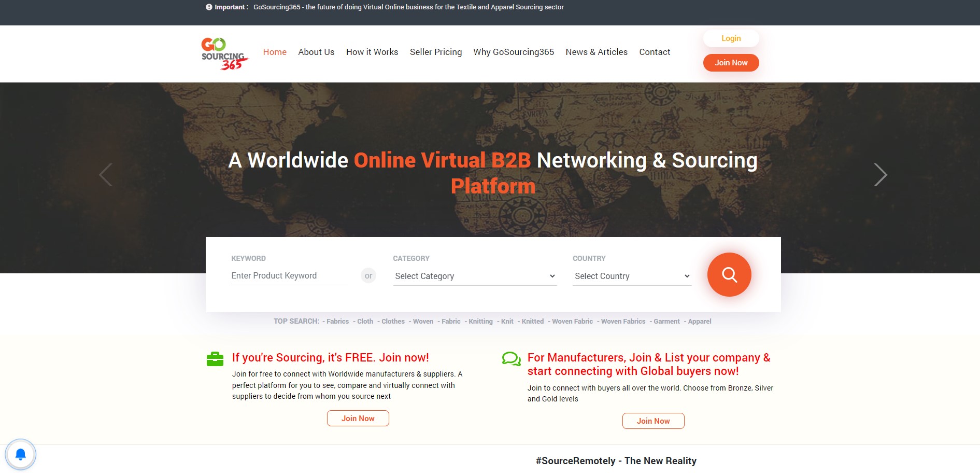This screenshot has width=980, height=473.
Task: Open News & Articles
Action: coord(596,52)
